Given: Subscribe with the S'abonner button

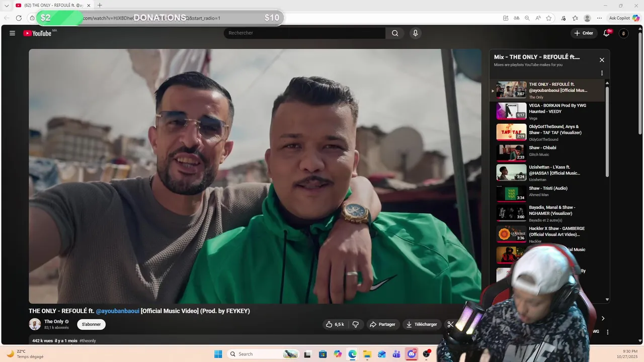Looking at the screenshot, I should tap(91, 324).
